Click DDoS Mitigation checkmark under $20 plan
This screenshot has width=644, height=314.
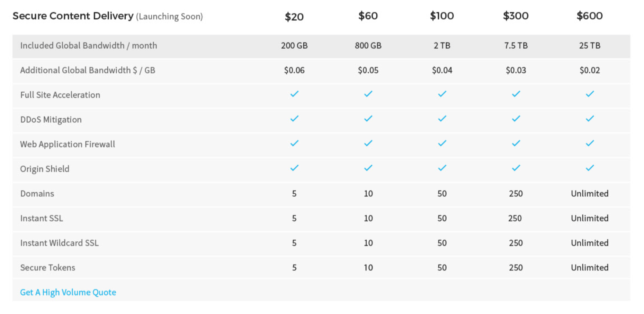(294, 119)
